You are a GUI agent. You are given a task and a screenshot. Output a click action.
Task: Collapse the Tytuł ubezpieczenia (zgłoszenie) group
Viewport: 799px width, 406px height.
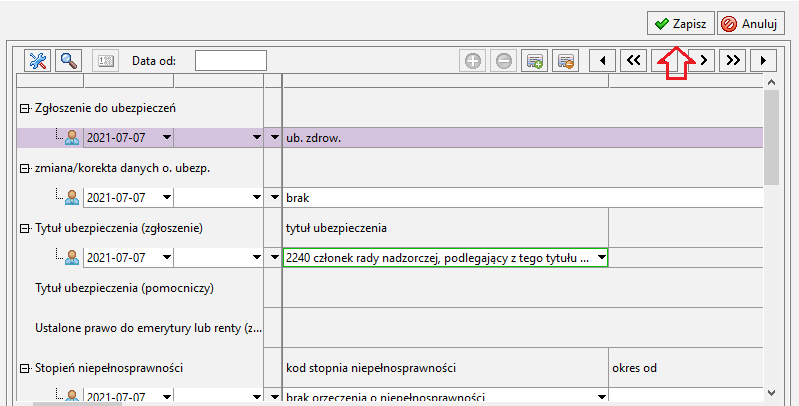click(24, 229)
